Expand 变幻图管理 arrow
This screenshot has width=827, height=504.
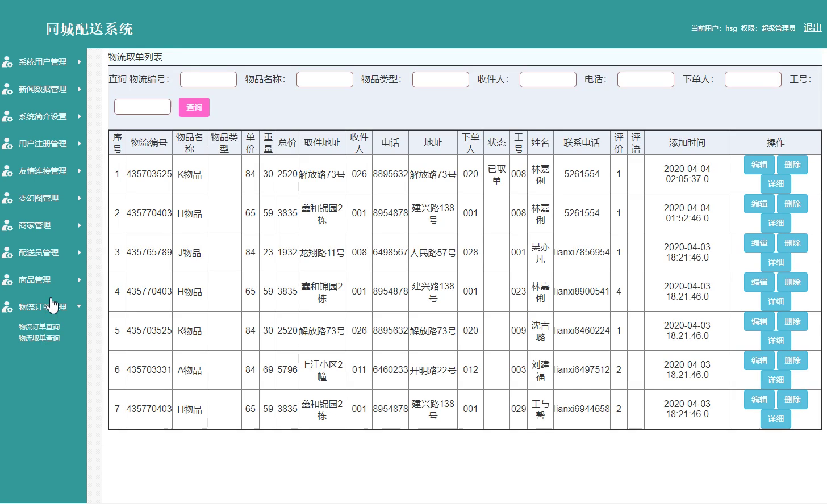click(80, 198)
